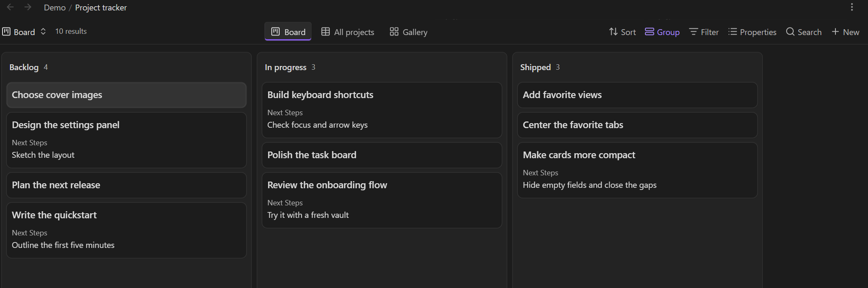Switch to the All projects tab
868x288 pixels.
pos(348,32)
